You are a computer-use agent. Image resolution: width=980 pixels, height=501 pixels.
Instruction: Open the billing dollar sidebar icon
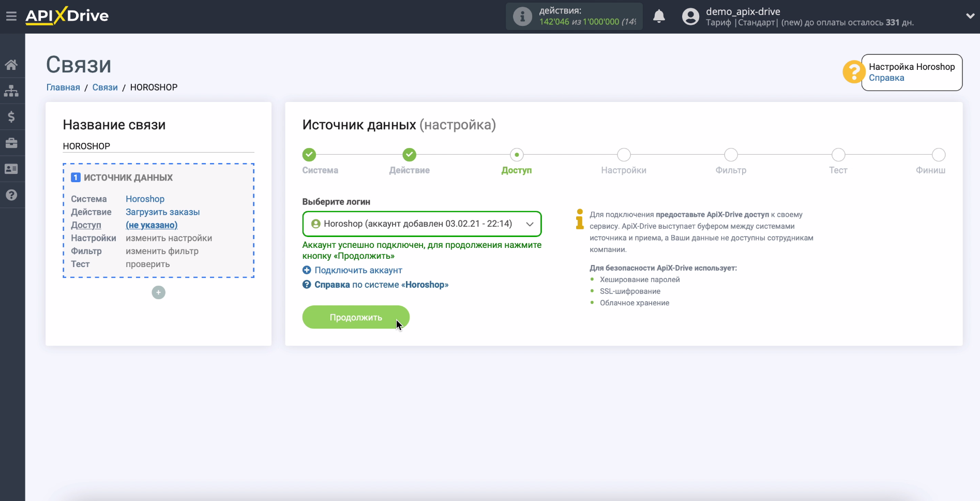coord(11,117)
